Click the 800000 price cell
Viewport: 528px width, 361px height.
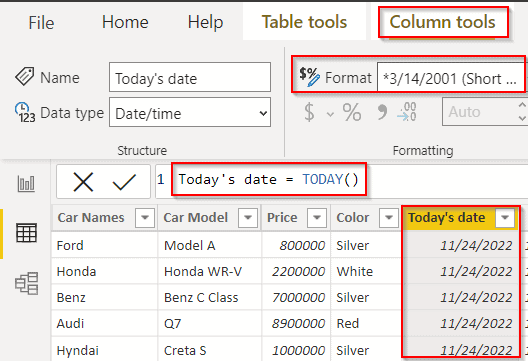click(x=296, y=245)
